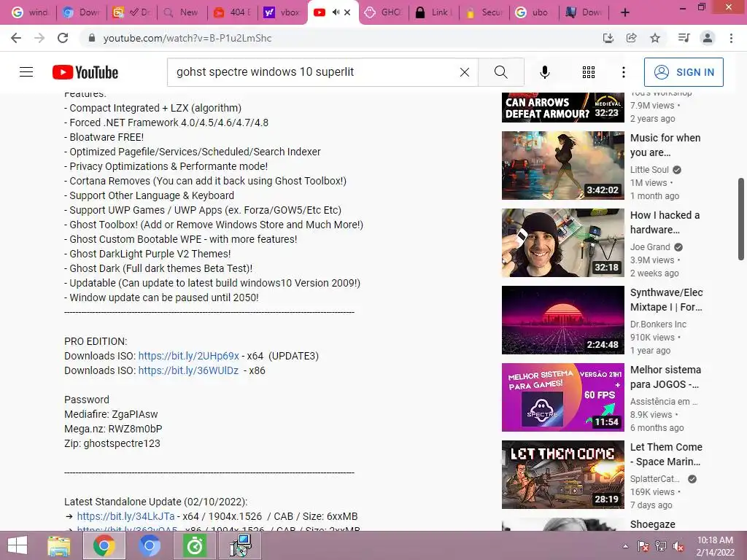Open a new browser tab
The height and width of the screenshot is (560, 747).
[625, 12]
